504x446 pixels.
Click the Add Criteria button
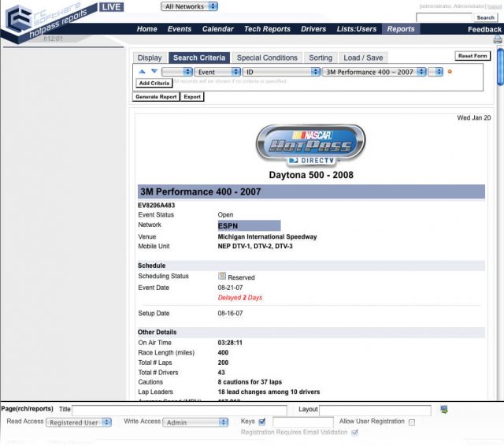[154, 83]
